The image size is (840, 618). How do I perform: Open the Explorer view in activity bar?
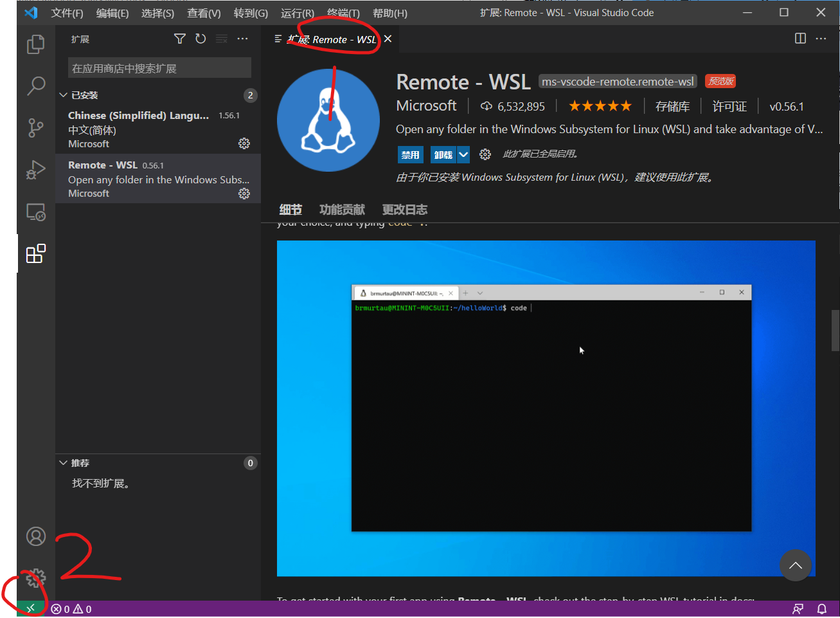pos(36,44)
